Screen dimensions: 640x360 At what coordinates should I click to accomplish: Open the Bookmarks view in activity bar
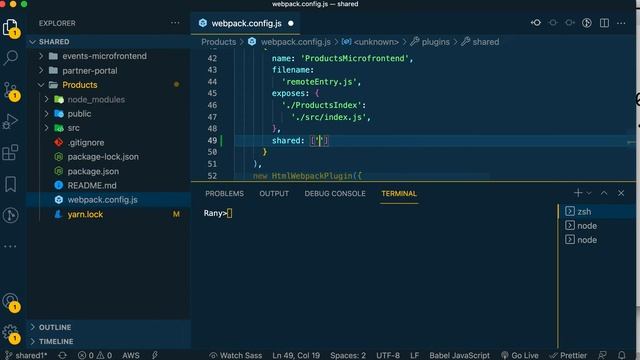coord(11,184)
